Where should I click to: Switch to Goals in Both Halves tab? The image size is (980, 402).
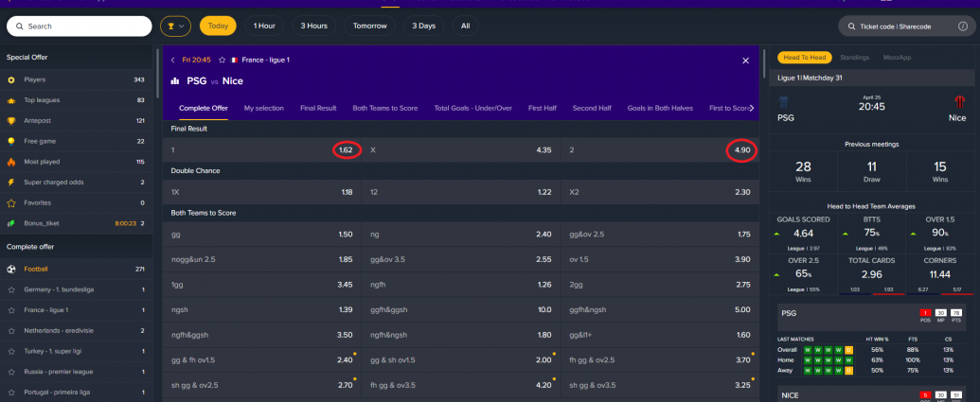click(x=660, y=108)
